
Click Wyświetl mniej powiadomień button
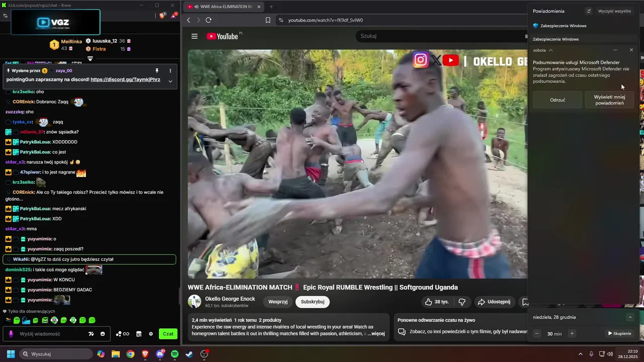(609, 100)
